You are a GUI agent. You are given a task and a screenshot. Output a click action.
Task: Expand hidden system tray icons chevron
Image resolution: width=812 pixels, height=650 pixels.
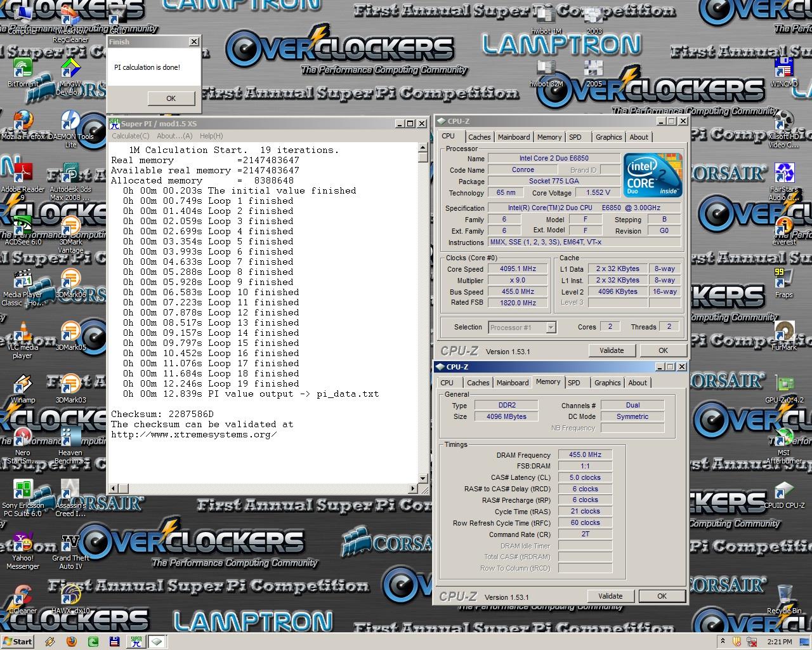tap(723, 641)
